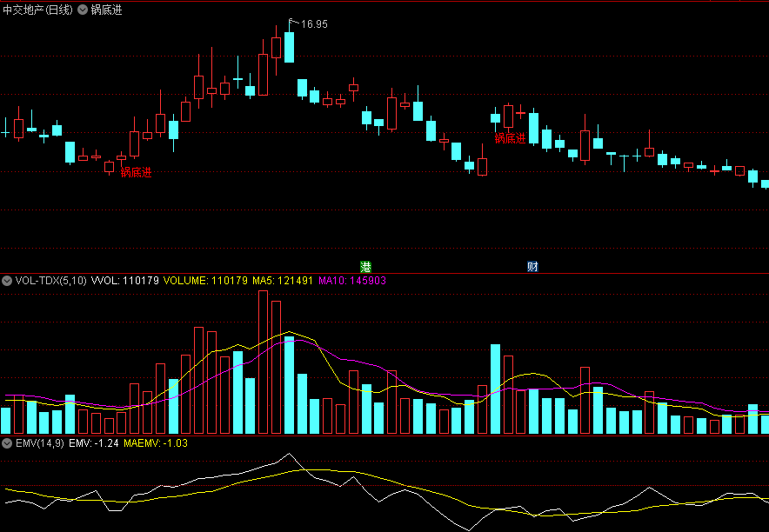769x532 pixels.
Task: Click the VVOL: 110179 value
Action: tap(125, 281)
